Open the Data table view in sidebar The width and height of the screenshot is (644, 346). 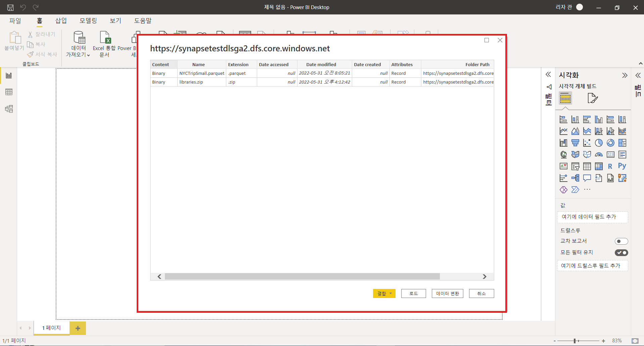click(9, 92)
